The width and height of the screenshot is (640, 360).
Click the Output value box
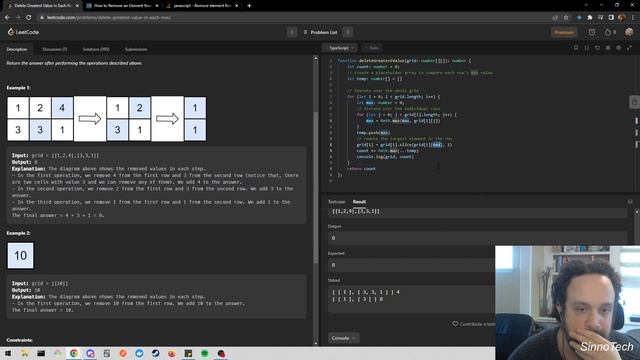point(478,238)
